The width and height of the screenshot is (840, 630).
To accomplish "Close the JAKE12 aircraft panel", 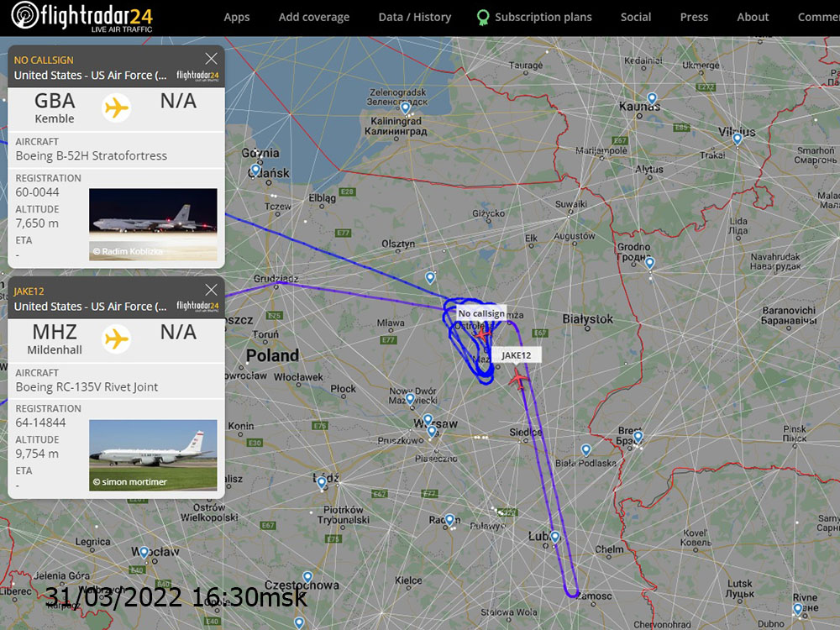I will point(211,290).
